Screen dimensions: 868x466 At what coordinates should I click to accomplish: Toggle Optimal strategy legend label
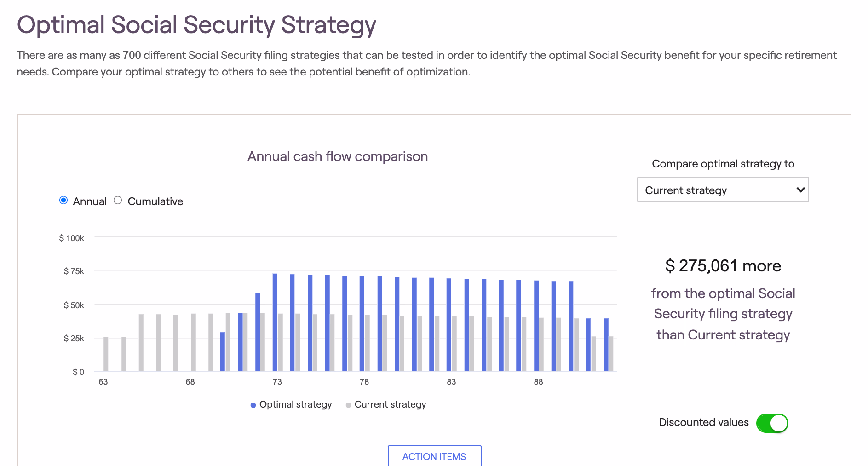click(295, 404)
